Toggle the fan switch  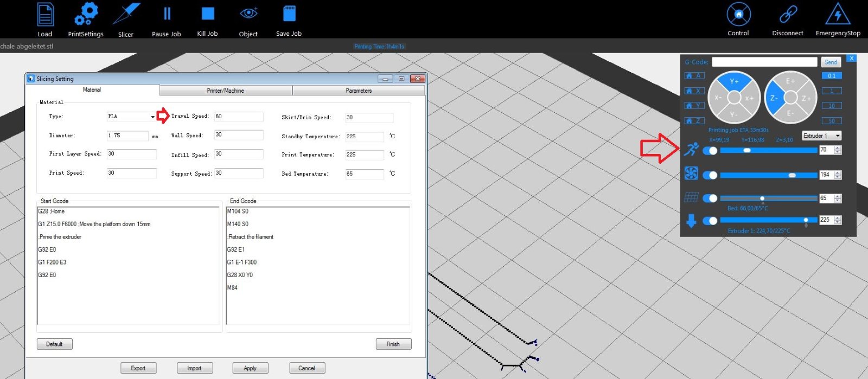click(710, 175)
